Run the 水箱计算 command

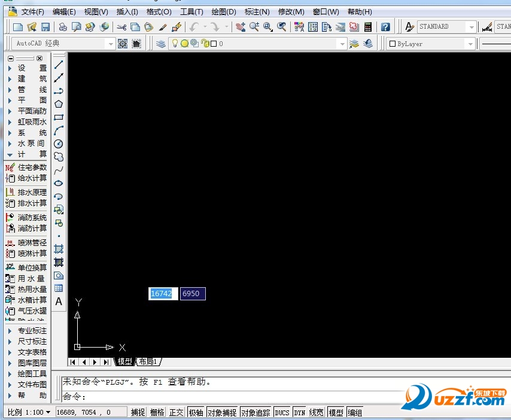(26, 300)
